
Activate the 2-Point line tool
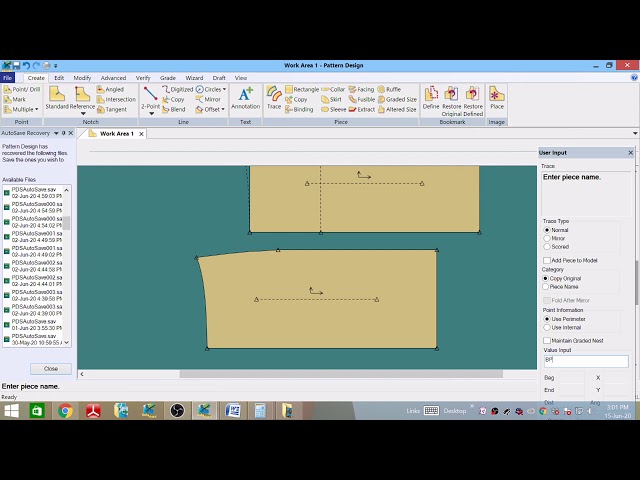(150, 98)
